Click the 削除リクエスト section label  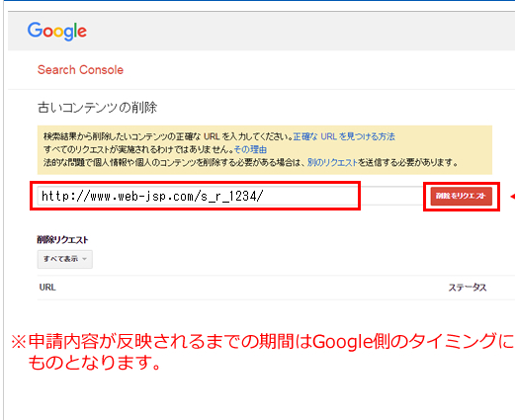[x=62, y=240]
